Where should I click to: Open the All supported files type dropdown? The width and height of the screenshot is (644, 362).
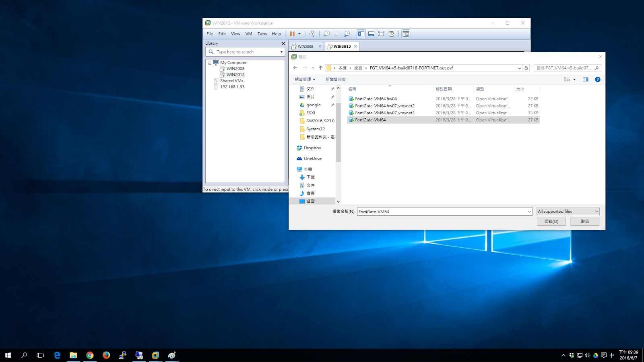click(x=568, y=212)
